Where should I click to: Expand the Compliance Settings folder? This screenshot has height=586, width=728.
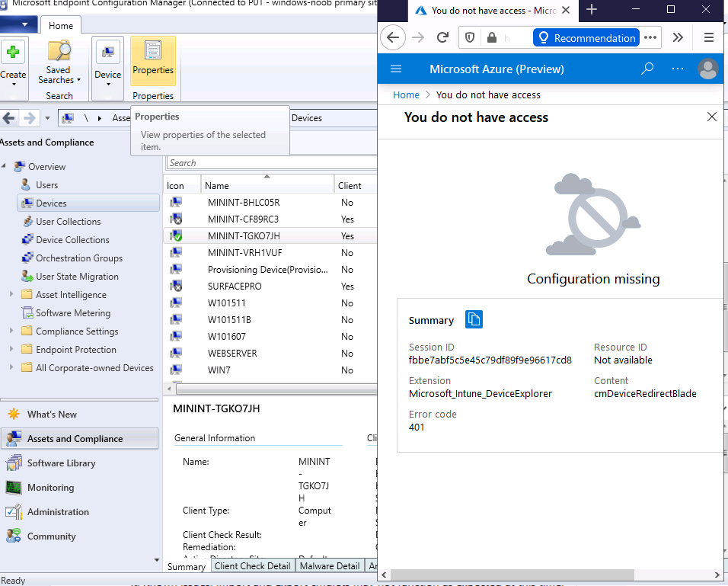point(11,331)
